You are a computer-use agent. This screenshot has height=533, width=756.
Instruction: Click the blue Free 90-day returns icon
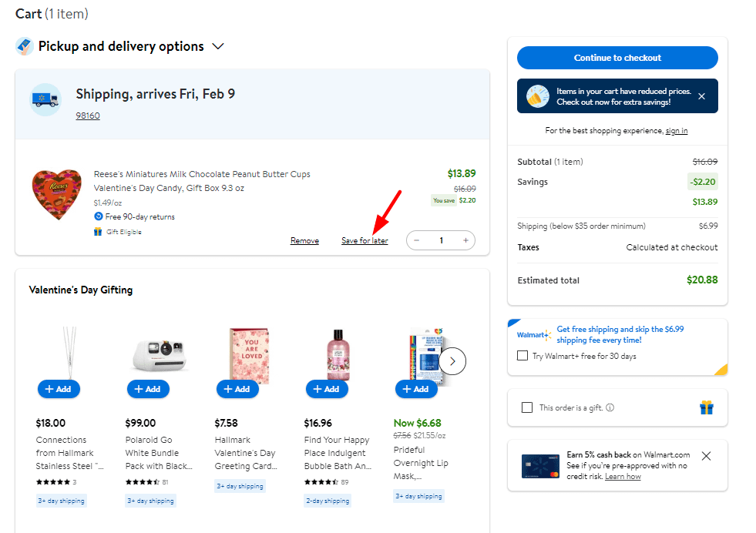click(99, 216)
